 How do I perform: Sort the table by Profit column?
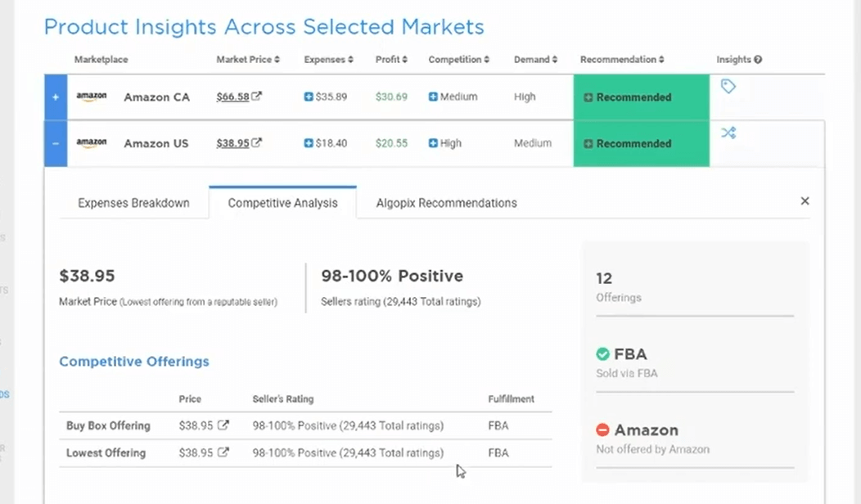coord(391,59)
